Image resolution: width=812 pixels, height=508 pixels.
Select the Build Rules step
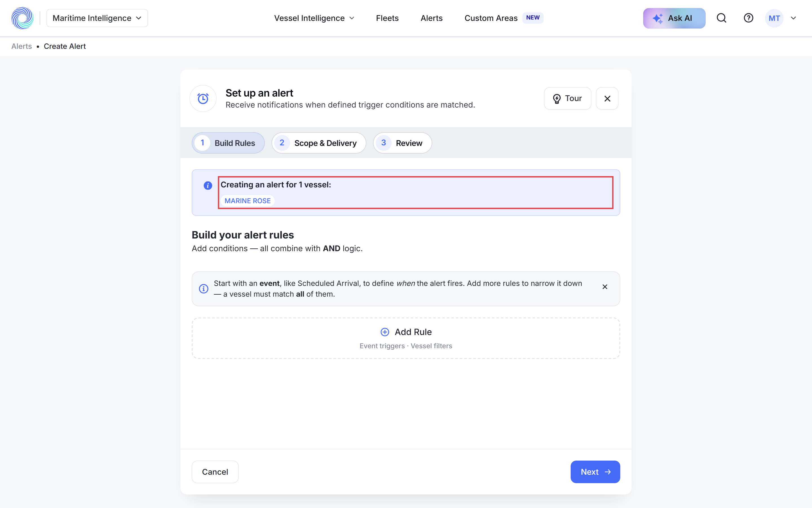(x=228, y=143)
